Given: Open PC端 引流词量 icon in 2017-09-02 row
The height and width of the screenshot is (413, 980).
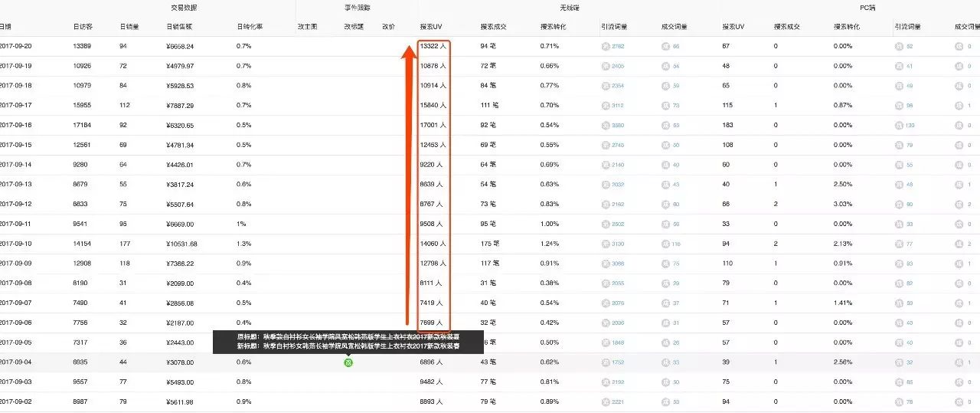Looking at the screenshot, I should pos(899,402).
